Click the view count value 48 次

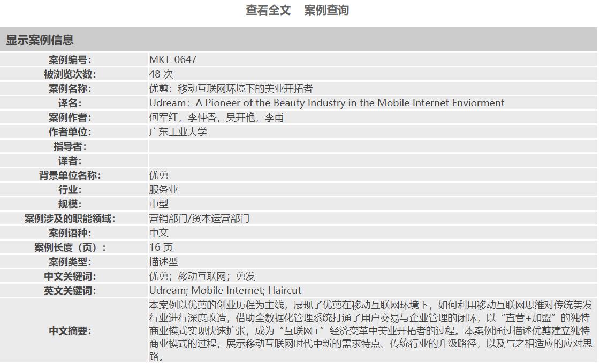(x=161, y=74)
